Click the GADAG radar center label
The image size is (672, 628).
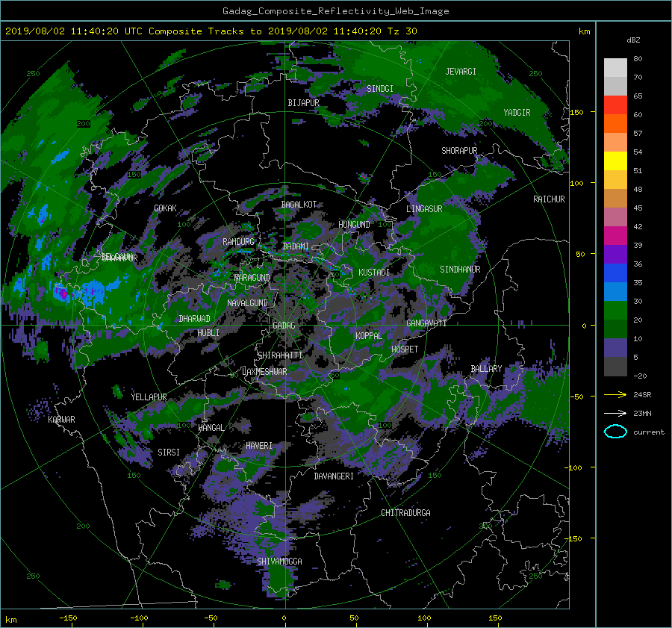(284, 326)
